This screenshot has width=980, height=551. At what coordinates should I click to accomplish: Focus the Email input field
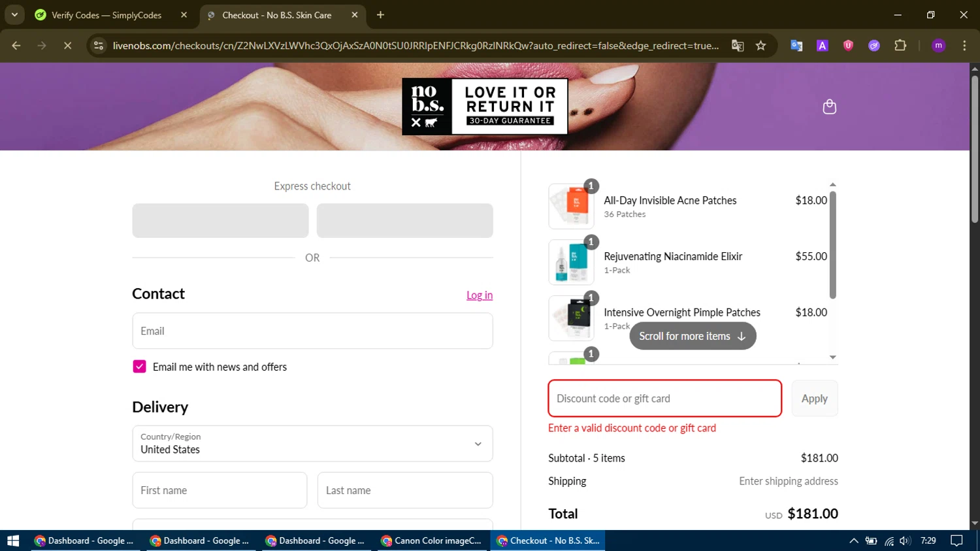coord(312,331)
